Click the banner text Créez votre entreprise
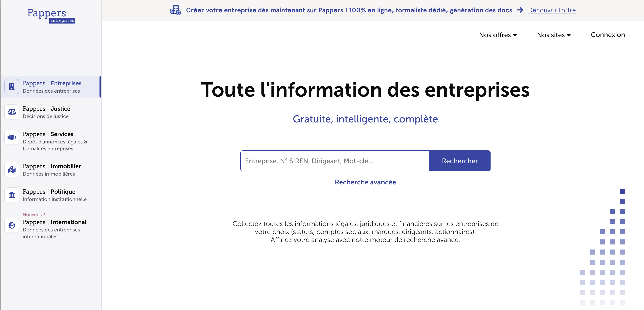The image size is (644, 310). click(349, 10)
